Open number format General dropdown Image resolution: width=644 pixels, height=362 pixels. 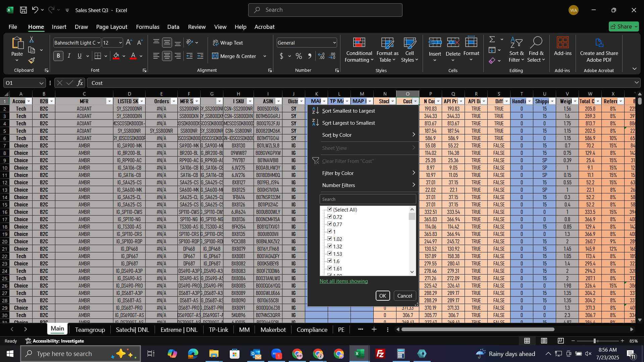coord(334,43)
